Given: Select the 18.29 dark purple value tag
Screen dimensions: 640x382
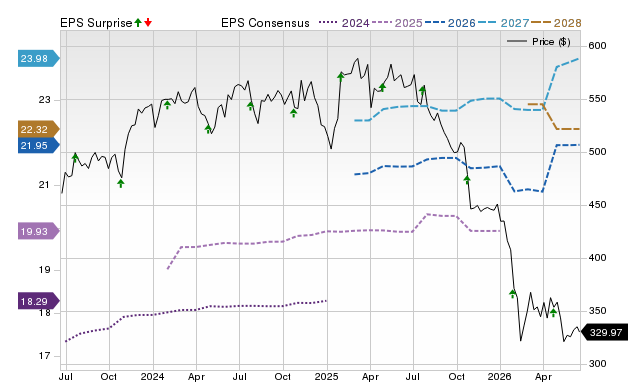Looking at the screenshot, I should 39,302.
